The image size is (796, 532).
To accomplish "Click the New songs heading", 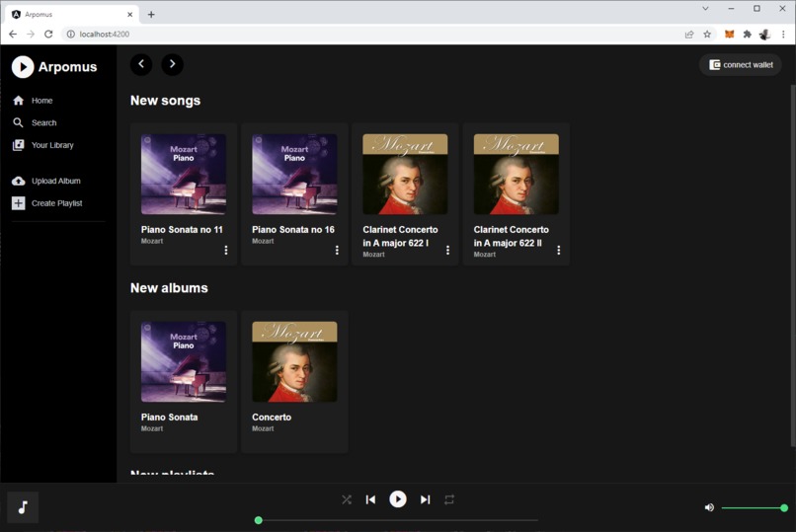I will click(x=166, y=101).
